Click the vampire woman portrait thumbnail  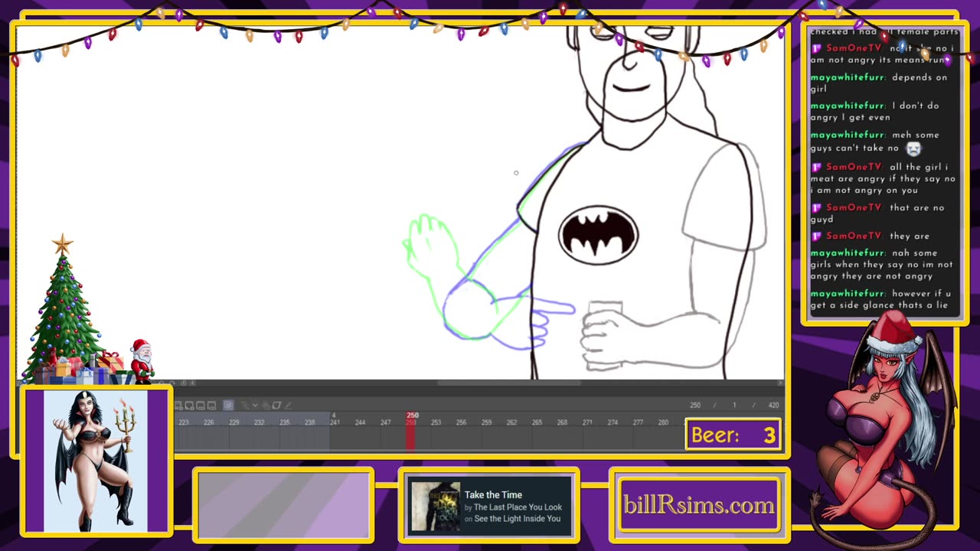click(x=96, y=461)
